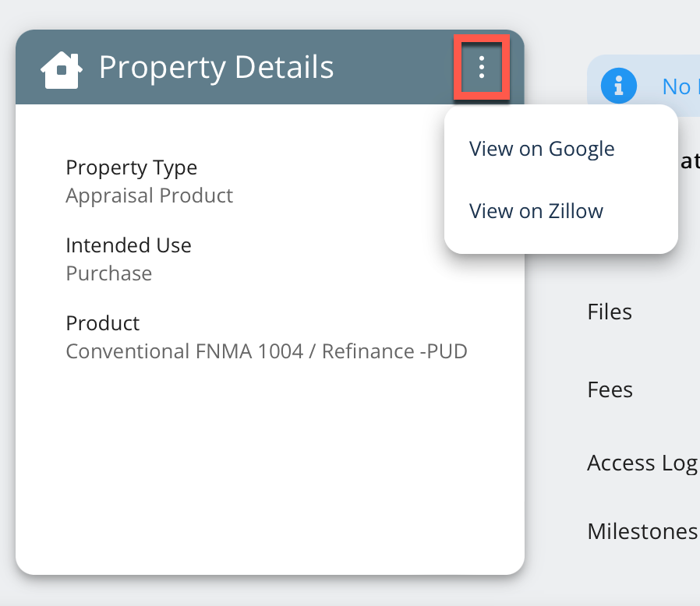Viewport: 700px width, 606px height.
Task: Click the Purchase value text
Action: [108, 273]
